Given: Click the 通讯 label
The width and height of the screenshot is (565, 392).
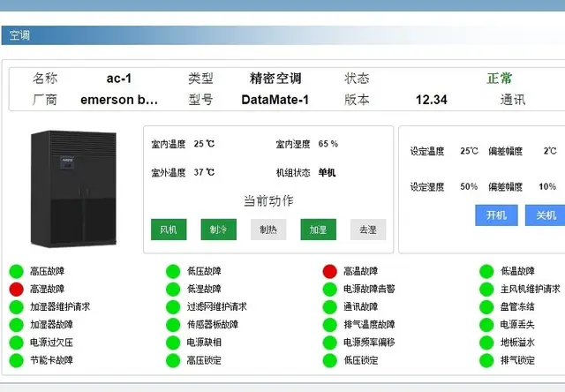Looking at the screenshot, I should (x=513, y=100).
